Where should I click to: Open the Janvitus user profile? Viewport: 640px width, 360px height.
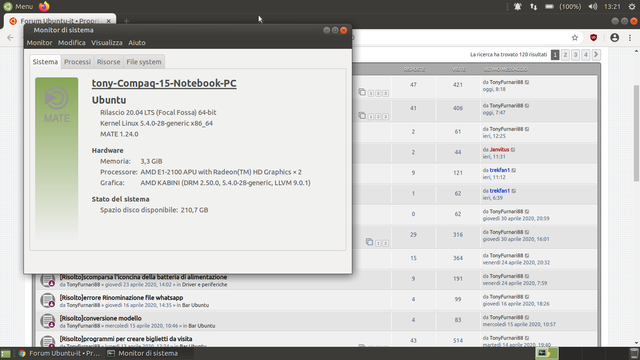[x=499, y=149]
